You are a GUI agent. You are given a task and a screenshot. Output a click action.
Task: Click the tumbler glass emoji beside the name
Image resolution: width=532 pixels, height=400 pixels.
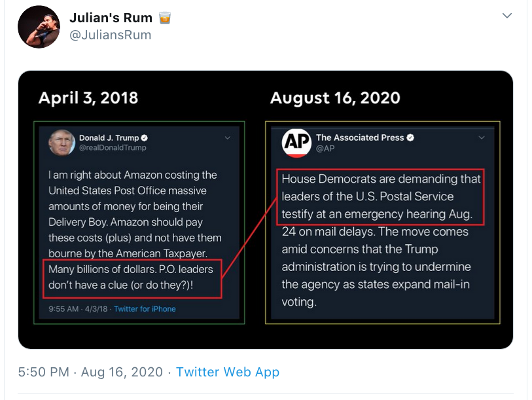click(165, 18)
